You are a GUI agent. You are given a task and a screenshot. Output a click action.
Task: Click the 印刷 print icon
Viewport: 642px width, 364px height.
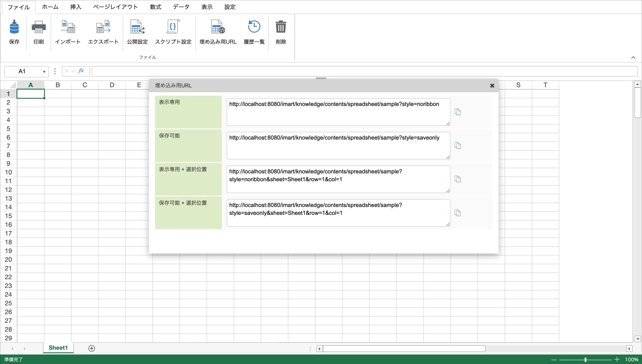click(x=38, y=27)
